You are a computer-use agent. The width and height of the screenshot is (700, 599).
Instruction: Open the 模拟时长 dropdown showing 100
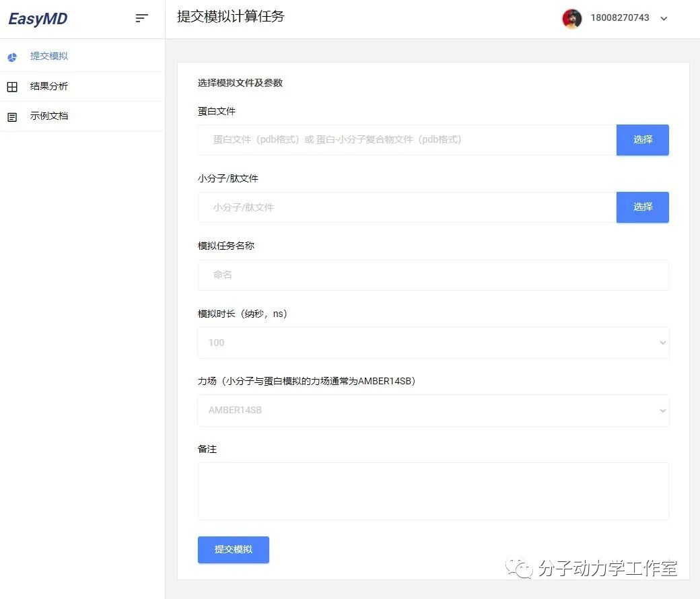[433, 343]
